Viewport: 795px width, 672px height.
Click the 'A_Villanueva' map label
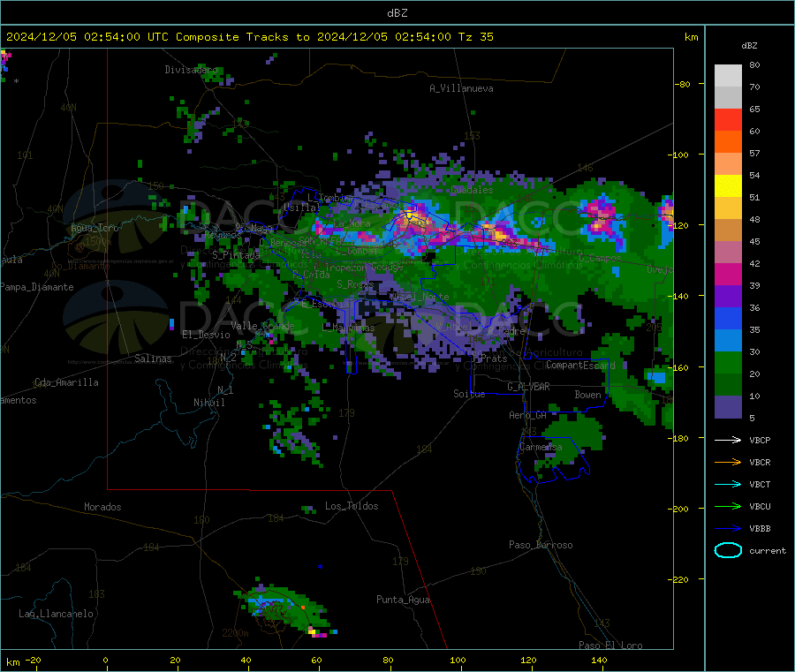[x=461, y=88]
